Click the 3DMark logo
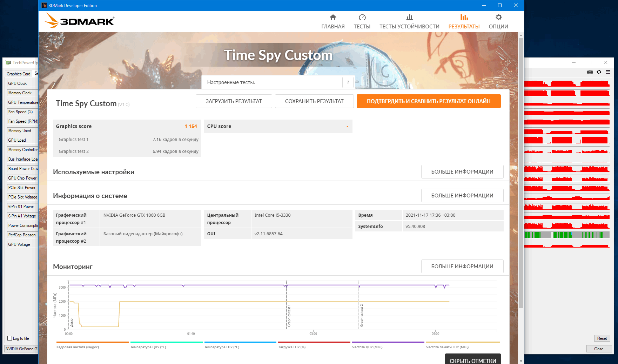This screenshot has height=364, width=618. [80, 21]
